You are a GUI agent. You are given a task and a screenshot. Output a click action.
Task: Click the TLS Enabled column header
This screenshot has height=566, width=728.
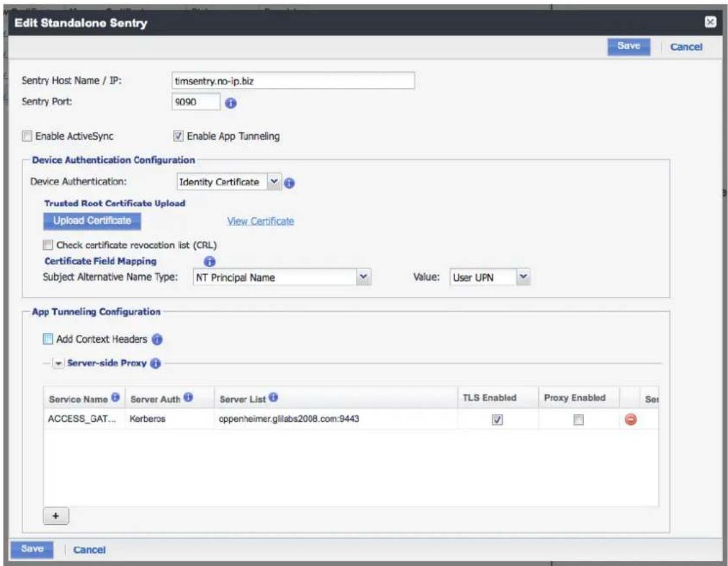[498, 398]
